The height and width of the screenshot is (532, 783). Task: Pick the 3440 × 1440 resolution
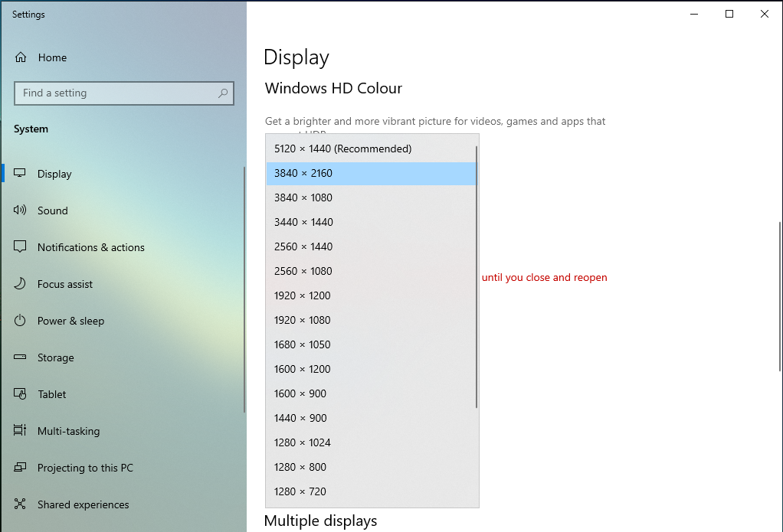[x=372, y=222]
